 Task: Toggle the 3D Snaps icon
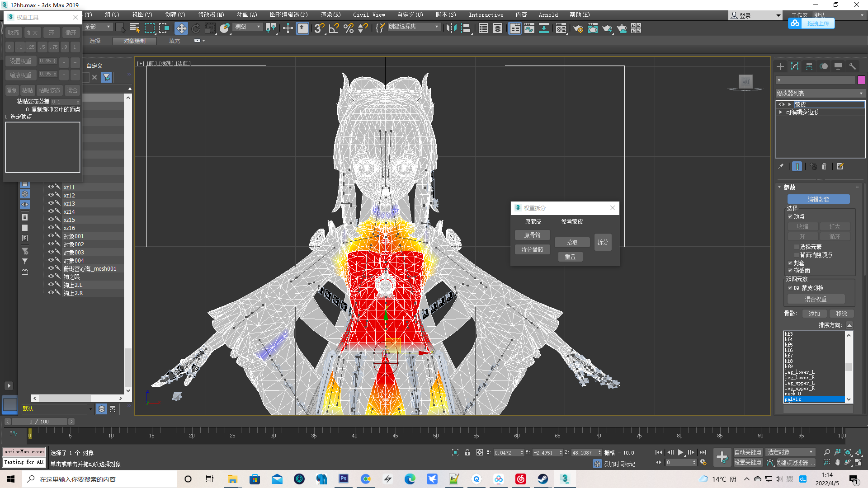(319, 28)
